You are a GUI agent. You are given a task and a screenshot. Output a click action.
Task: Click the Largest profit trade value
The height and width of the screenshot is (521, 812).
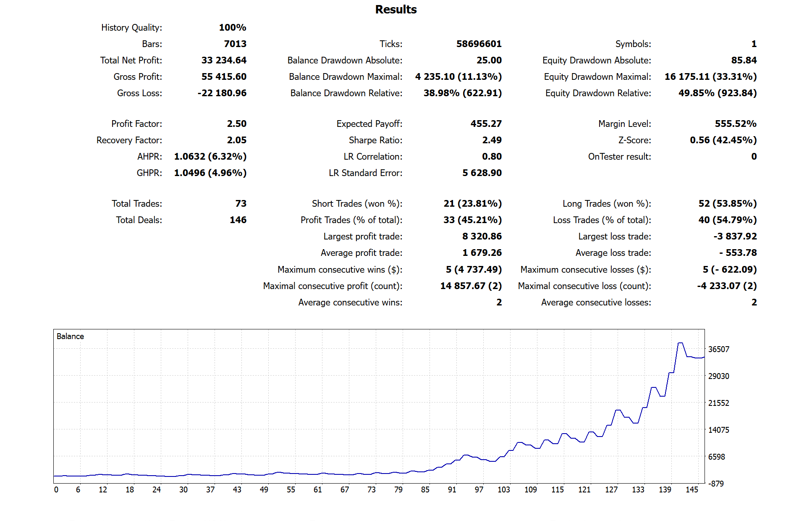[482, 236]
